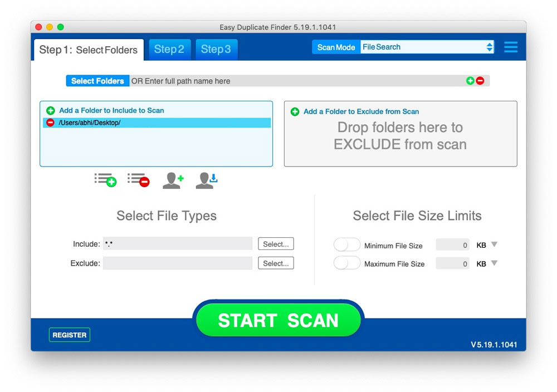The image size is (557, 392).
Task: Click plus icon beside Add a Folder to Exclude
Action: point(295,112)
